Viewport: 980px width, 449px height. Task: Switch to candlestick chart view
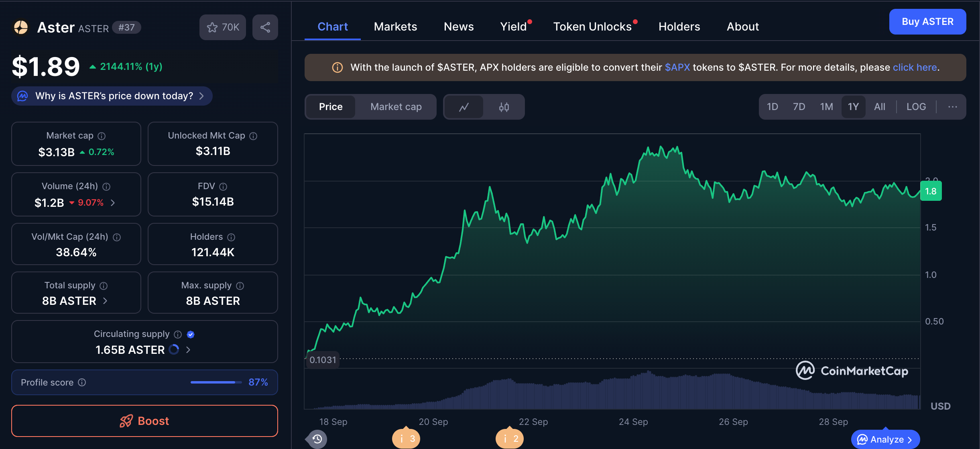coord(504,107)
